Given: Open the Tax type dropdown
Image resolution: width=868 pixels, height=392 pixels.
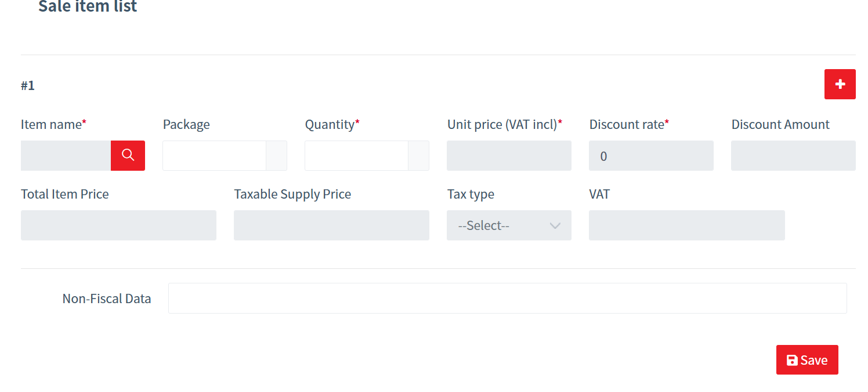Looking at the screenshot, I should pos(508,225).
